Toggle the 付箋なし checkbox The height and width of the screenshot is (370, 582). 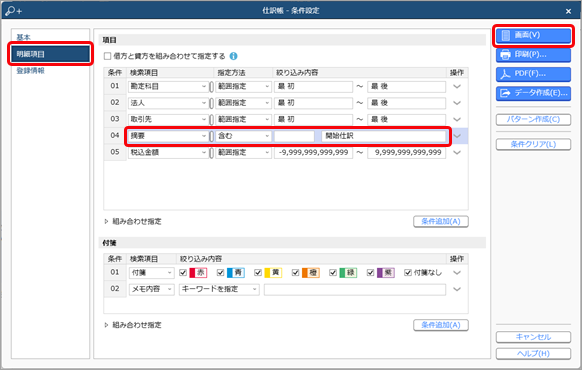click(x=408, y=273)
